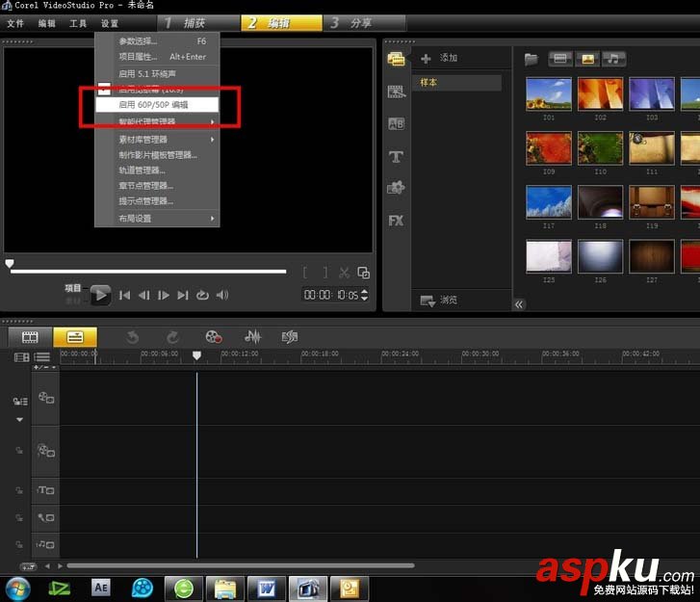700x602 pixels.
Task: Select the 样本 library folder
Action: 456,83
